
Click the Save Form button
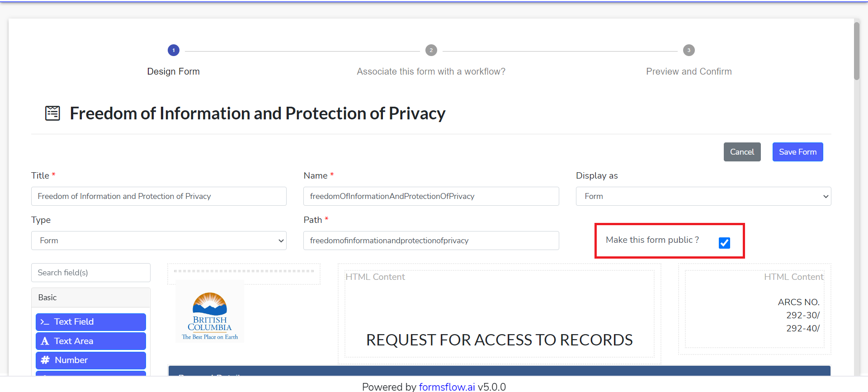(798, 152)
